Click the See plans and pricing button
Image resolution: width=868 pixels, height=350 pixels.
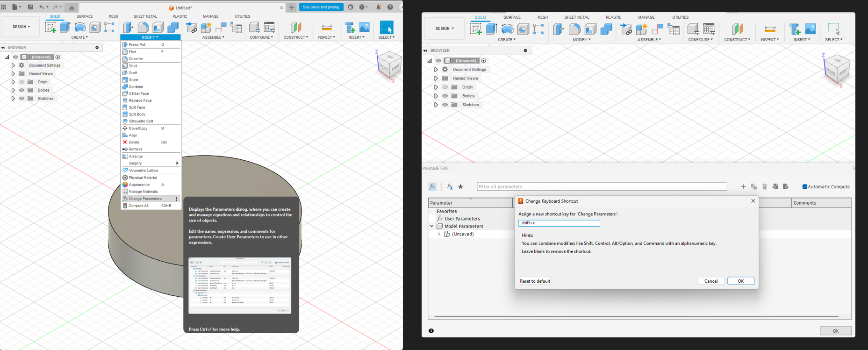click(x=321, y=7)
